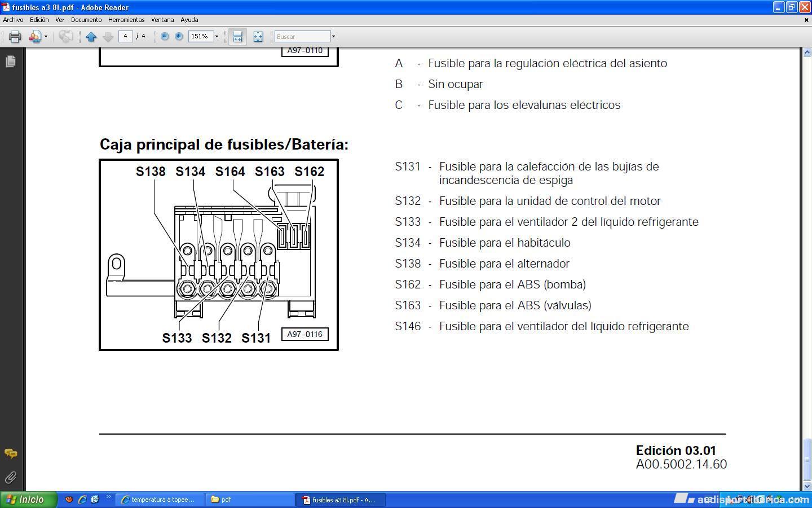Toggle the fit width scrolling mode icon
This screenshot has width=812, height=508.
tap(237, 37)
